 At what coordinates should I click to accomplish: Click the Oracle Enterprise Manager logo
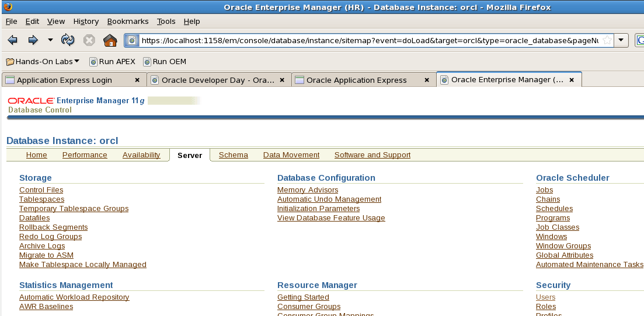coord(76,105)
